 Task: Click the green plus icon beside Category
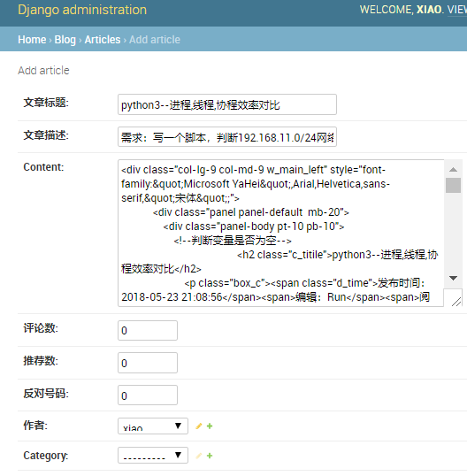(x=210, y=456)
